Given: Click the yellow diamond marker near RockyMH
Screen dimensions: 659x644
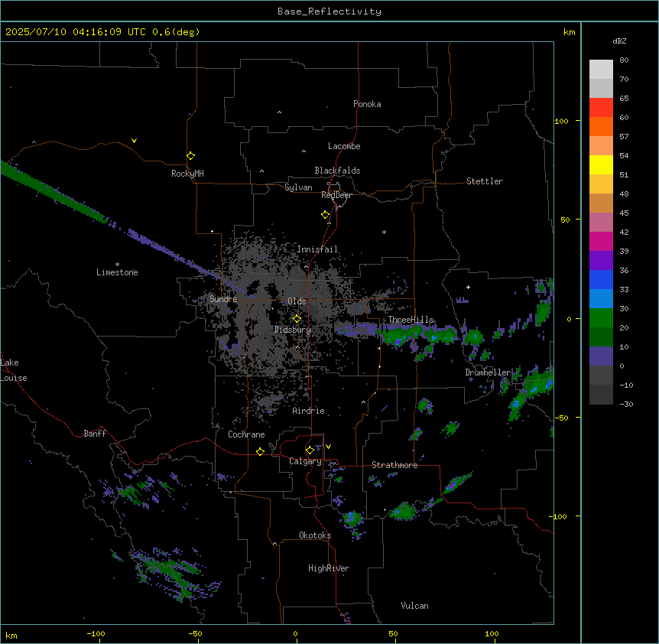Looking at the screenshot, I should pyautogui.click(x=190, y=156).
